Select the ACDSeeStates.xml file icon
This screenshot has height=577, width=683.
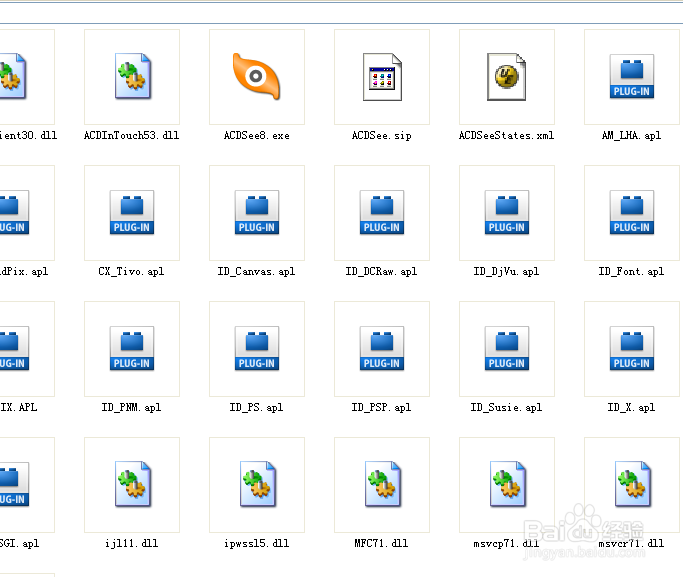507,77
